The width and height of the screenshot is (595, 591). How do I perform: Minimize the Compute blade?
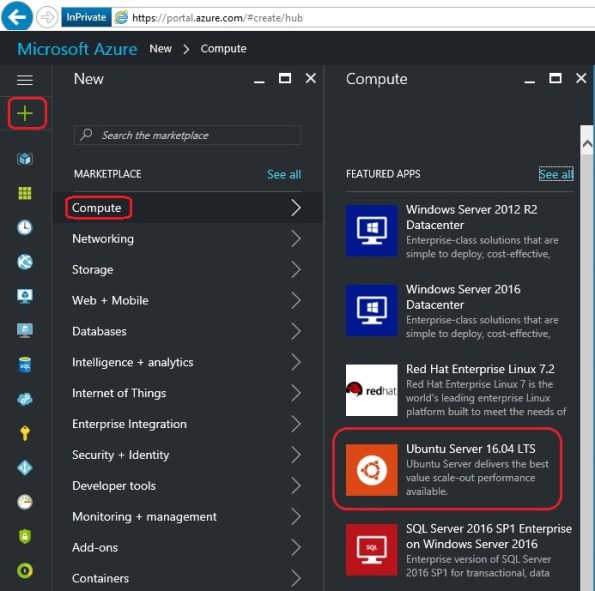(x=530, y=81)
